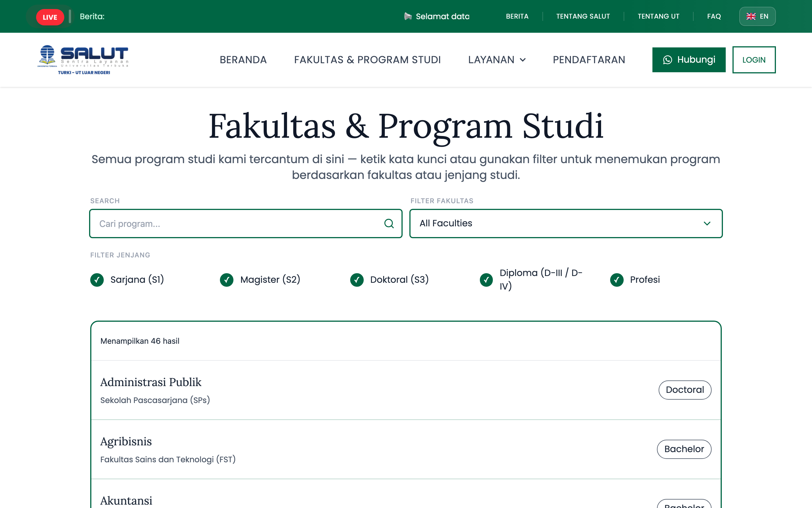
Task: Open TENTANG UT link
Action: (658, 16)
